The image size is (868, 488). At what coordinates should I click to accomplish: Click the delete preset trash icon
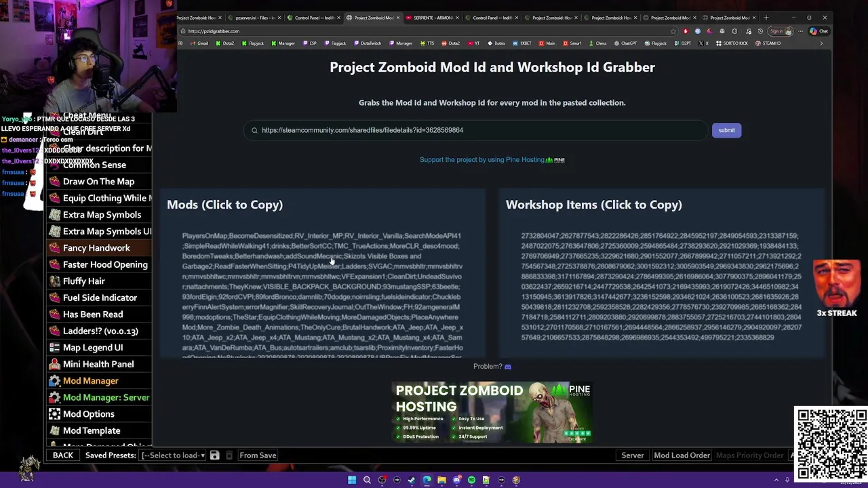tap(229, 455)
